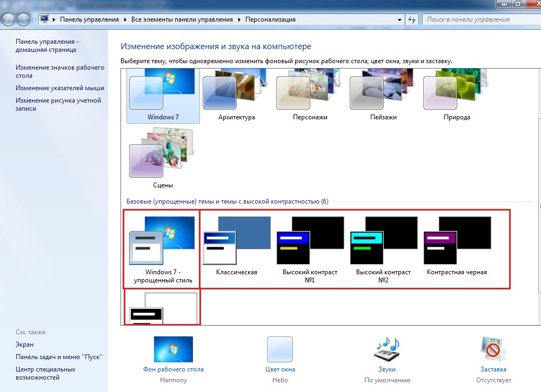Click the forward navigation arrow
The width and height of the screenshot is (541, 392).
tap(23, 19)
